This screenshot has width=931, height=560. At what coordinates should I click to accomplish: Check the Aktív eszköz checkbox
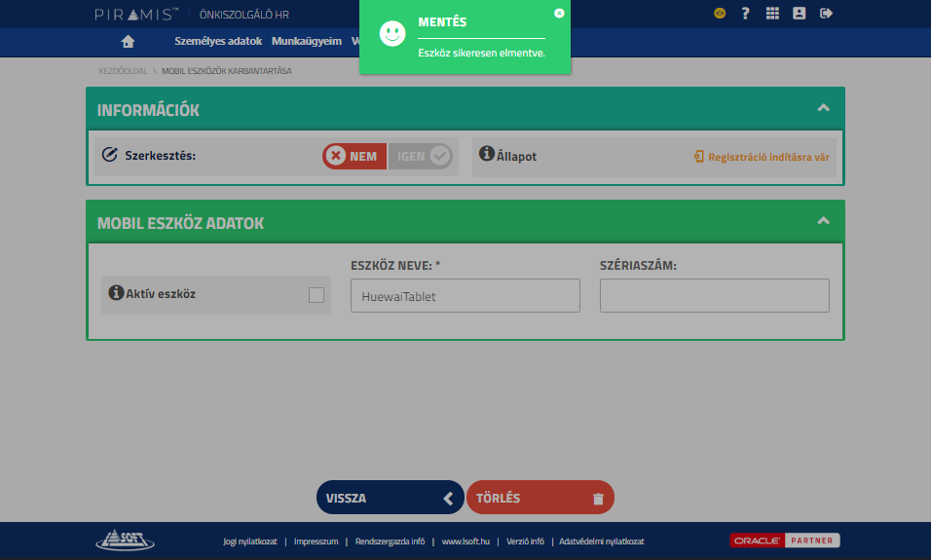(317, 295)
